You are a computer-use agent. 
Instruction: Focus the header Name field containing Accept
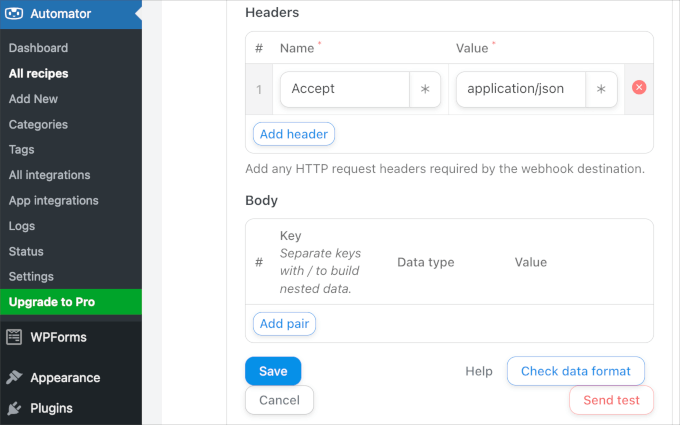[345, 89]
